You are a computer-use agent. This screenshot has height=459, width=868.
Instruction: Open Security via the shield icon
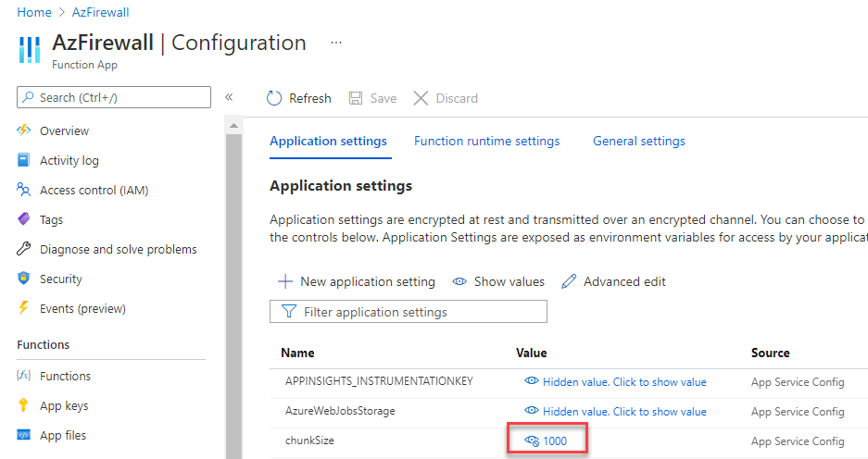(x=24, y=279)
